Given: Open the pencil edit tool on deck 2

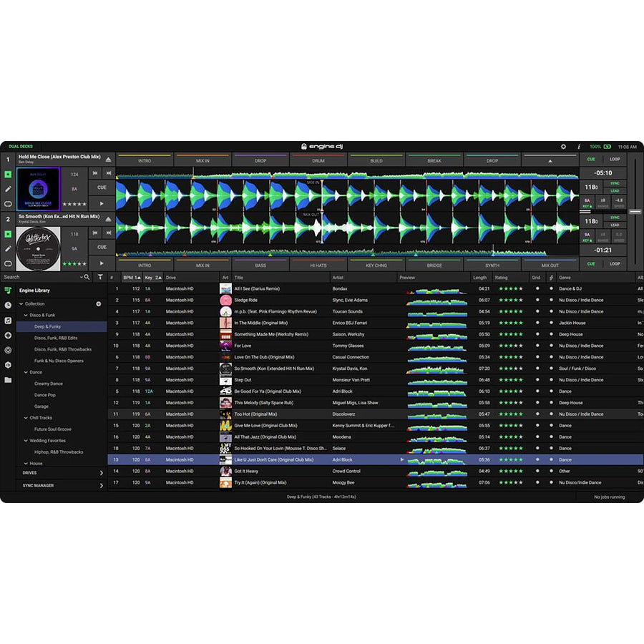Looking at the screenshot, I should click(x=8, y=248).
